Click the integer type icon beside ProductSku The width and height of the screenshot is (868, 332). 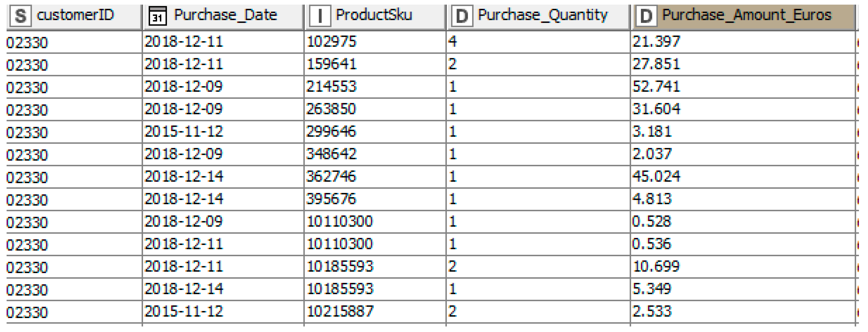pos(320,16)
